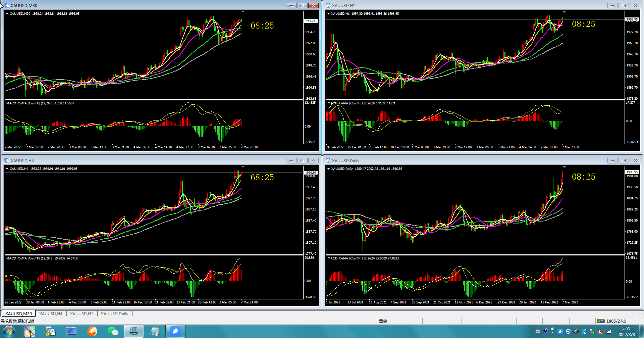Expand the arrow beside XAUUSD,M30 chart label
Screen dimensions: 644x338
click(x=7, y=14)
